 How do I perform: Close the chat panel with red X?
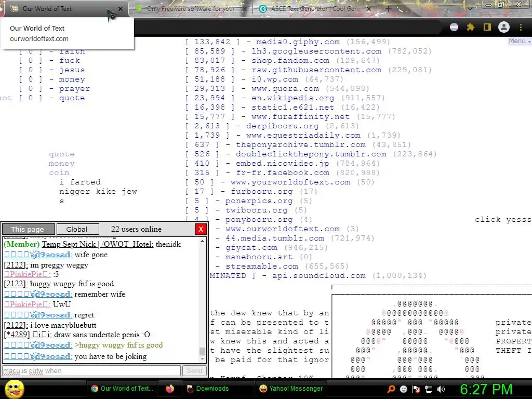point(201,229)
